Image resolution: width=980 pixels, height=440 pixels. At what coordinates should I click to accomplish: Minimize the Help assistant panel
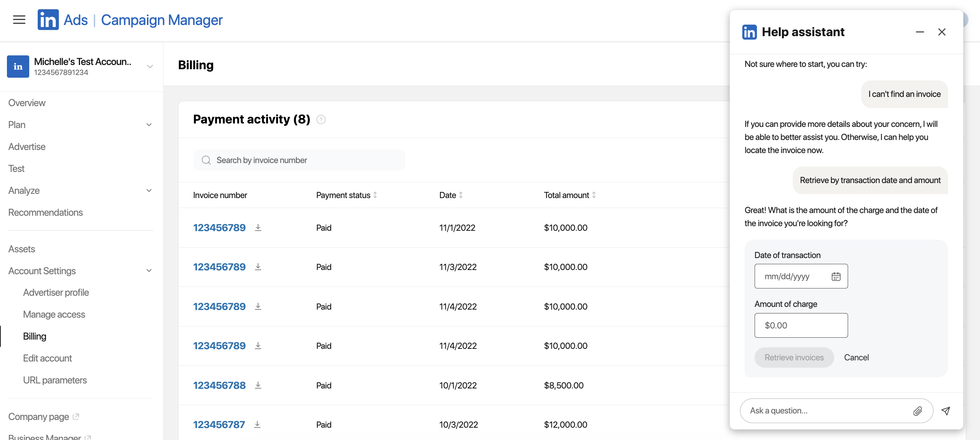click(x=920, y=32)
